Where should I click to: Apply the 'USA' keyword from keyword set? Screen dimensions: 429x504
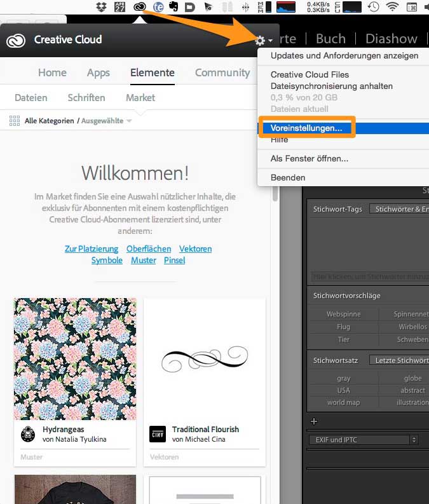coord(344,390)
